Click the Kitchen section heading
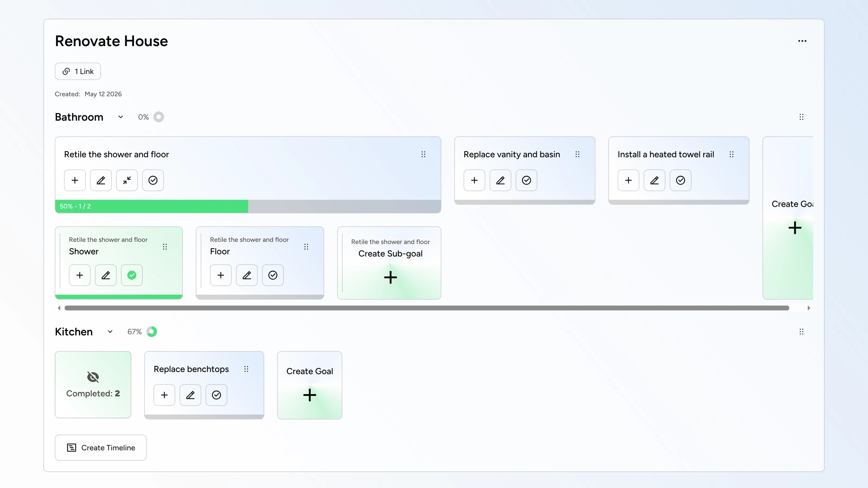 74,332
